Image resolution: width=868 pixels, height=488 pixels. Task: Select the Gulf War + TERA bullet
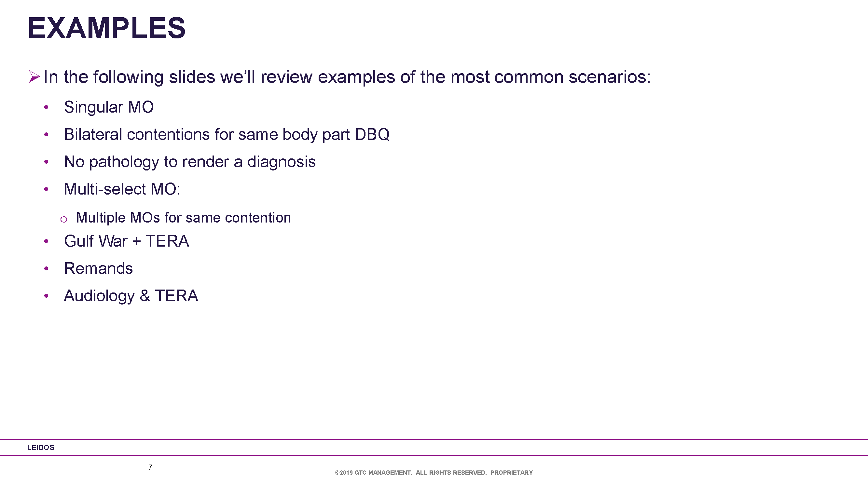click(x=126, y=241)
